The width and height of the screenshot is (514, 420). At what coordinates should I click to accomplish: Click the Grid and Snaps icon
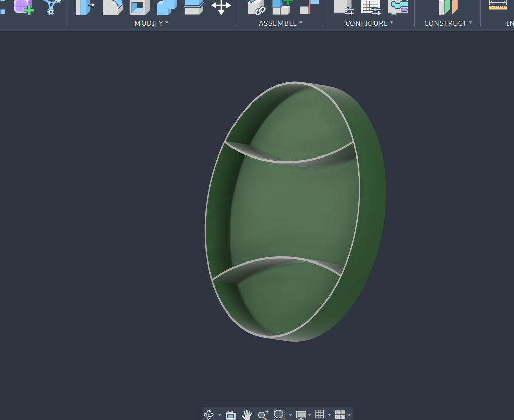[x=319, y=414]
